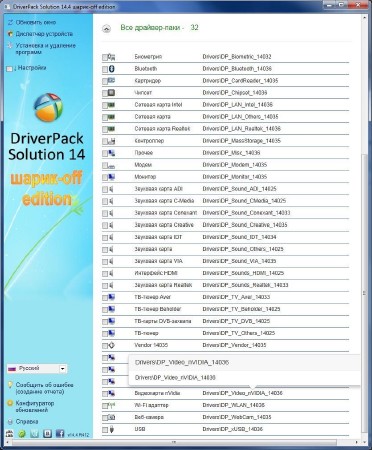Image resolution: width=372 pixels, height=450 pixels.
Task: Select the lower Drivers\DP_Video_nVIDIA_14036 tooltip entry
Action: (x=175, y=378)
